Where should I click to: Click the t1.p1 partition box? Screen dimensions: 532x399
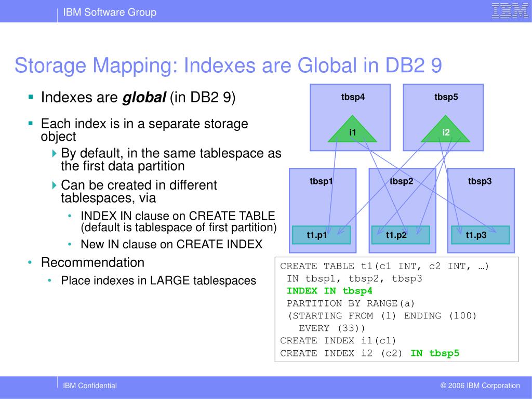[321, 235]
